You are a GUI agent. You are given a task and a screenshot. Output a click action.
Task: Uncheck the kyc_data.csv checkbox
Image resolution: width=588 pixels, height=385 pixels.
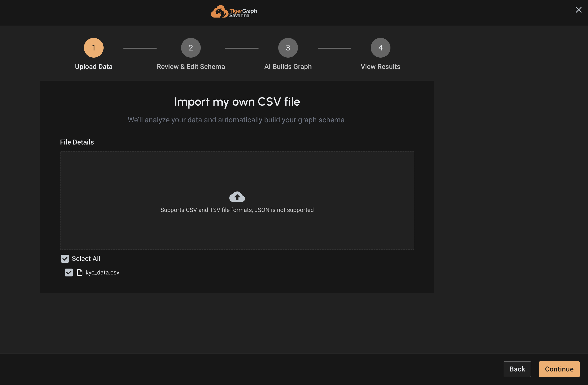click(x=69, y=273)
